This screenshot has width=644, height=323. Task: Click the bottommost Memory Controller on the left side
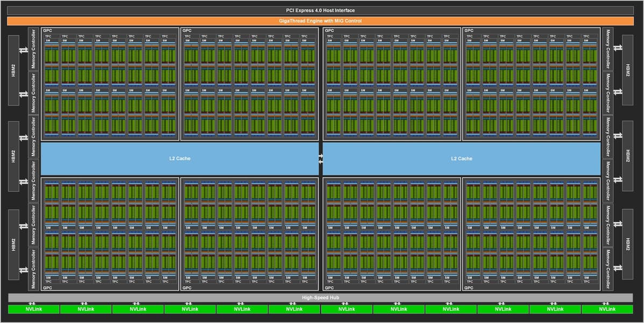click(34, 269)
